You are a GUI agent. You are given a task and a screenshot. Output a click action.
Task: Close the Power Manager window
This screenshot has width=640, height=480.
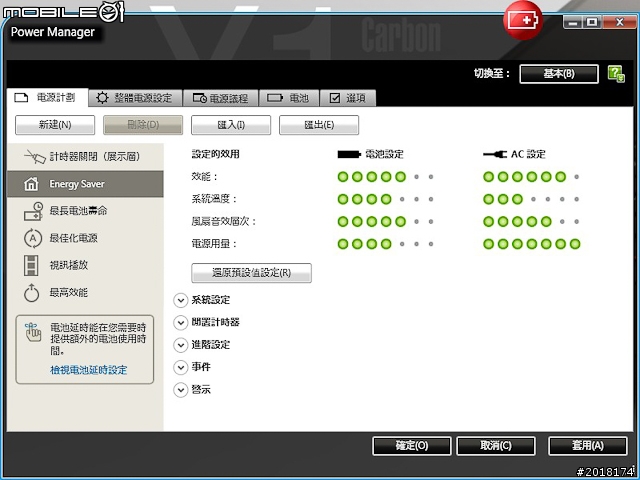tap(619, 22)
